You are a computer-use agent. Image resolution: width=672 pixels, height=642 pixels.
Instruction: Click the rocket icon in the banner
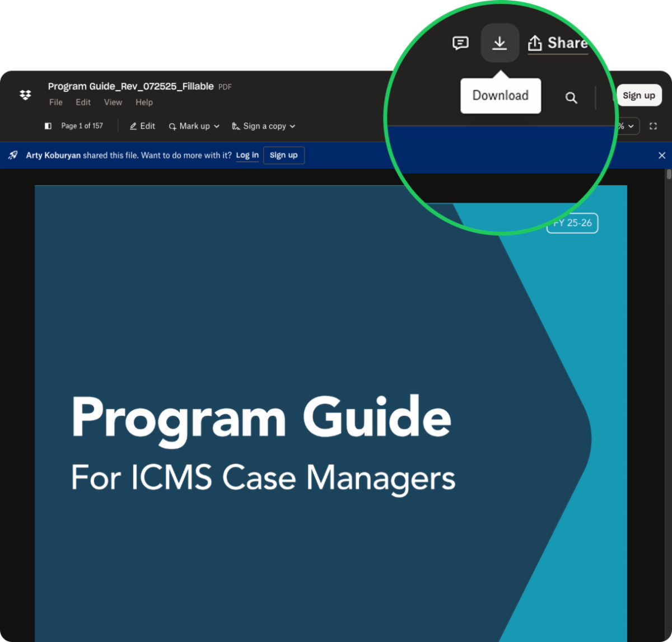[x=12, y=155]
